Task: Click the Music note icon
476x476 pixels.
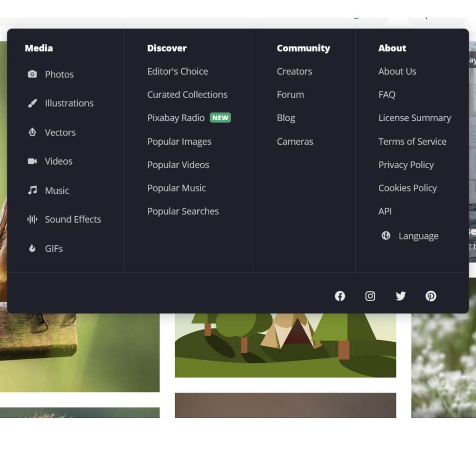Action: [x=32, y=191]
